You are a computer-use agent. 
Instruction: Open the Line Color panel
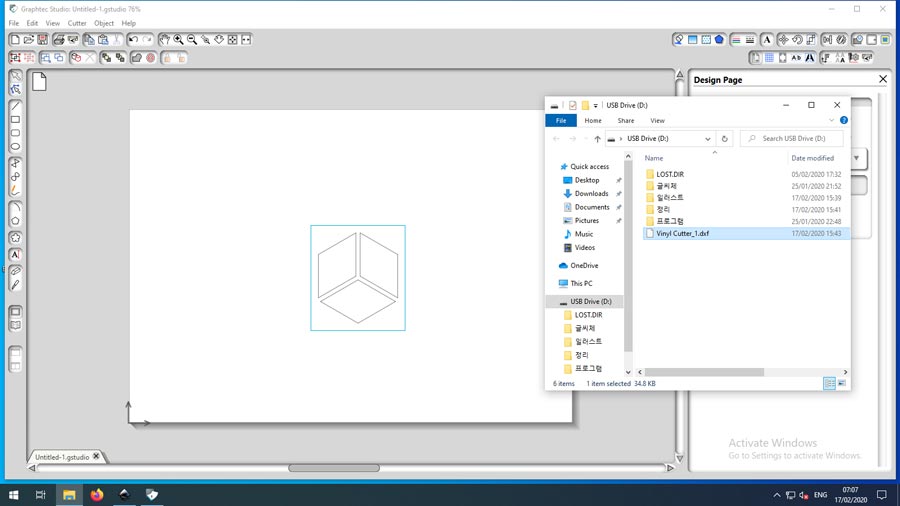(x=736, y=40)
